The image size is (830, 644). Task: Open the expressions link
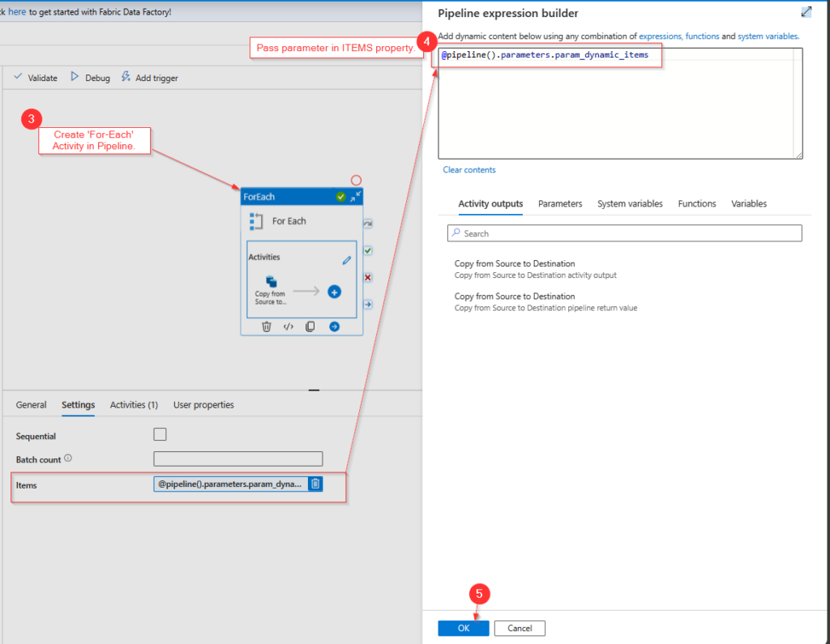tap(660, 36)
